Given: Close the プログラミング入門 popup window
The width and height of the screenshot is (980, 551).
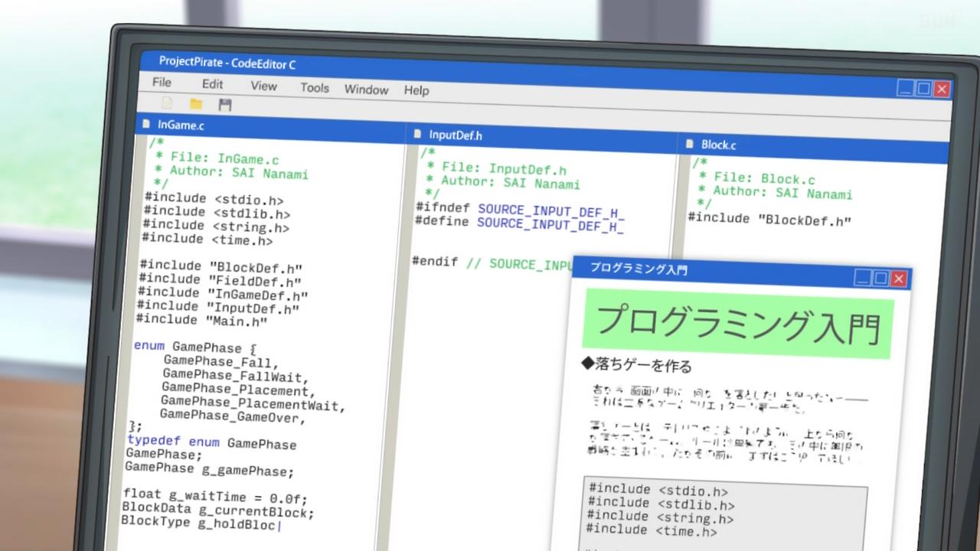Looking at the screenshot, I should pyautogui.click(x=899, y=279).
